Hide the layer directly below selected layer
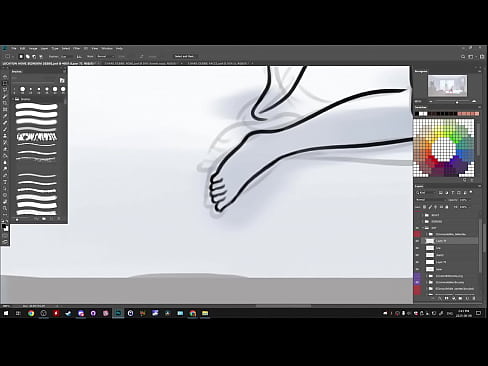 point(417,248)
